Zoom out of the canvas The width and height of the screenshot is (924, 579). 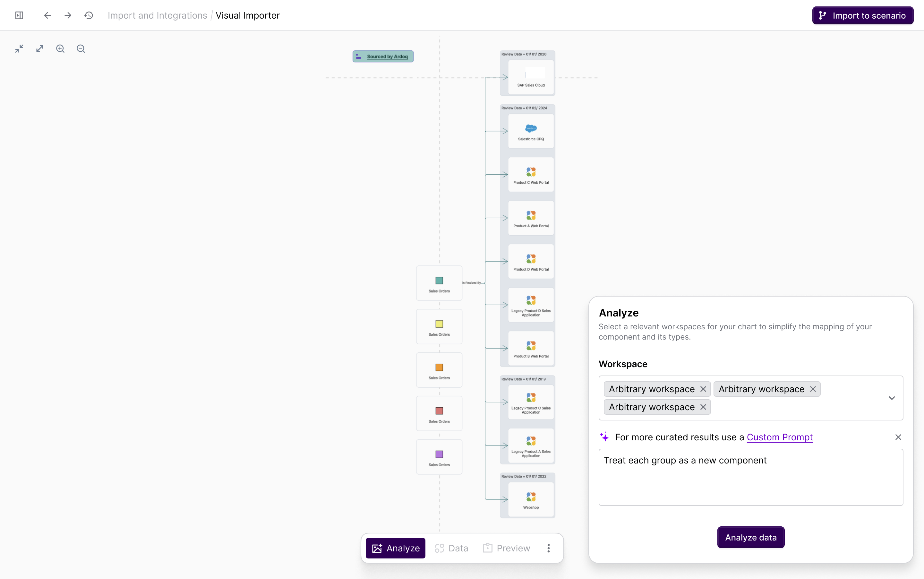coord(81,49)
